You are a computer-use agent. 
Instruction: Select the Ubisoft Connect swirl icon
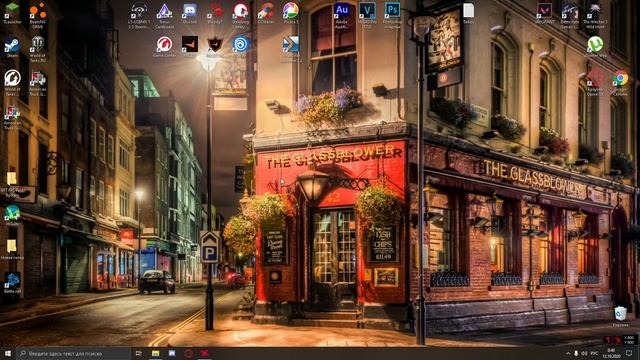pyautogui.click(x=240, y=44)
